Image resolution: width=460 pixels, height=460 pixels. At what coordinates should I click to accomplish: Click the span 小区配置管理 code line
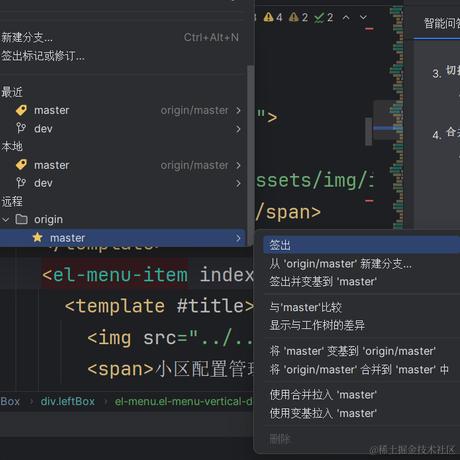pos(170,369)
